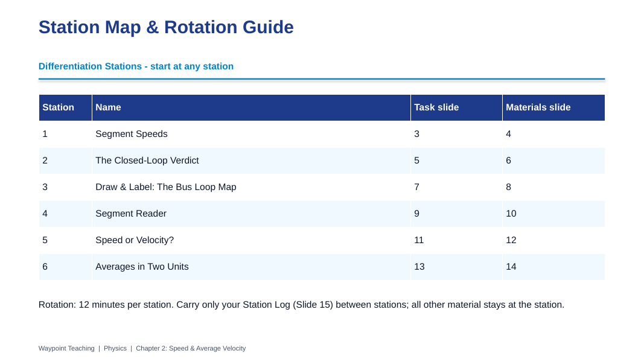Click station number in Averages in Two Units row
This screenshot has height=362, width=644.
pos(65,267)
